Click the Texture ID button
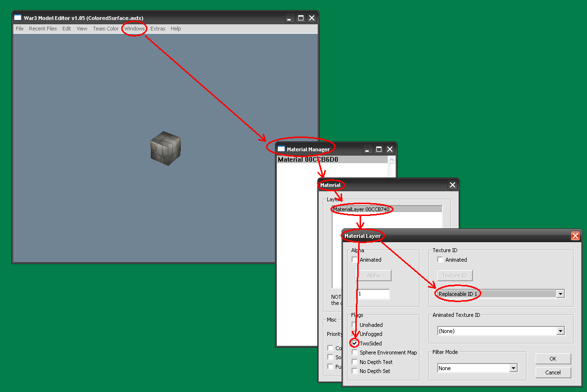The height and width of the screenshot is (392, 587). click(x=454, y=275)
